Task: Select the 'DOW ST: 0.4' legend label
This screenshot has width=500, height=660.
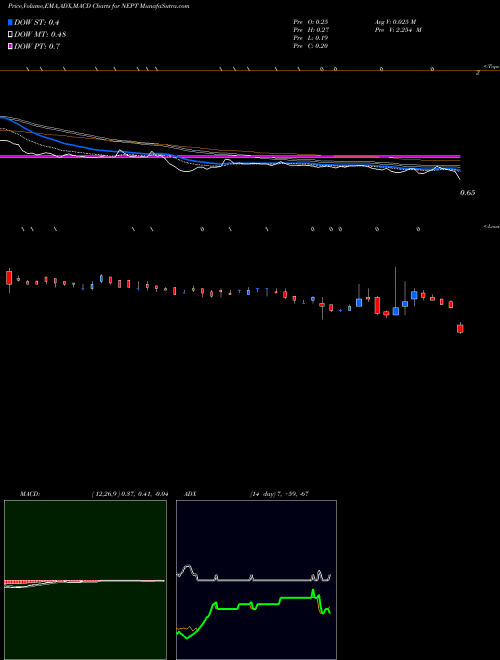Action: [x=36, y=22]
